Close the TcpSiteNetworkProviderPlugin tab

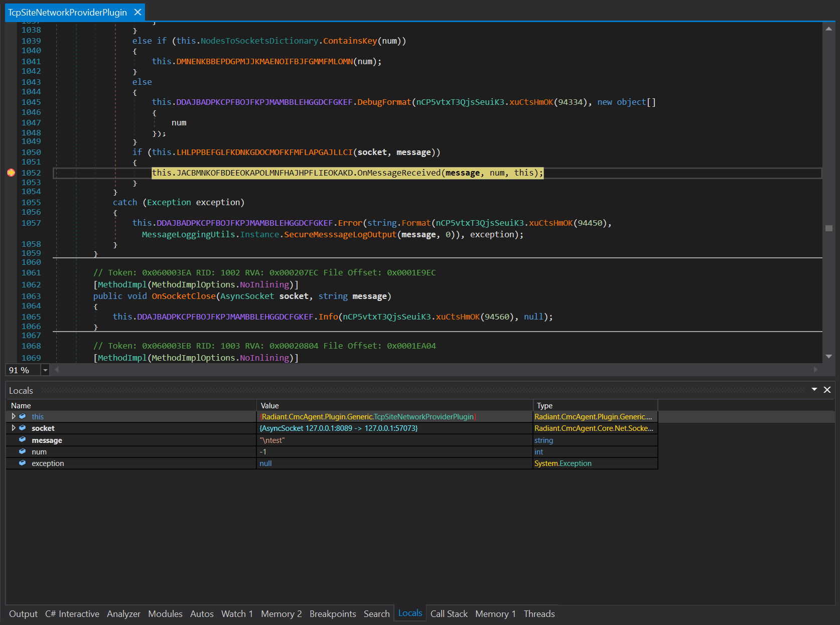pyautogui.click(x=137, y=12)
